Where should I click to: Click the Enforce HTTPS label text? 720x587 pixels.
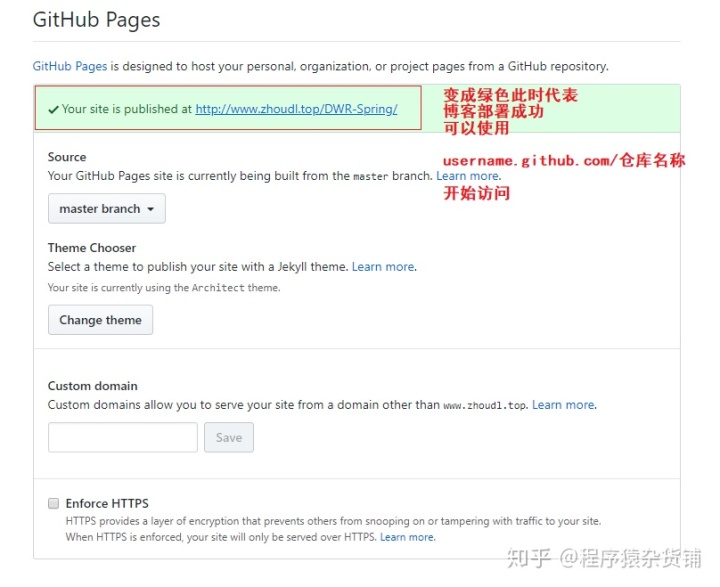pyautogui.click(x=107, y=503)
